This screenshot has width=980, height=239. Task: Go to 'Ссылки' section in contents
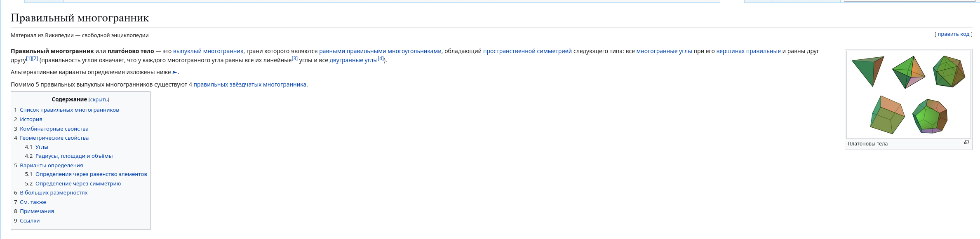point(30,221)
